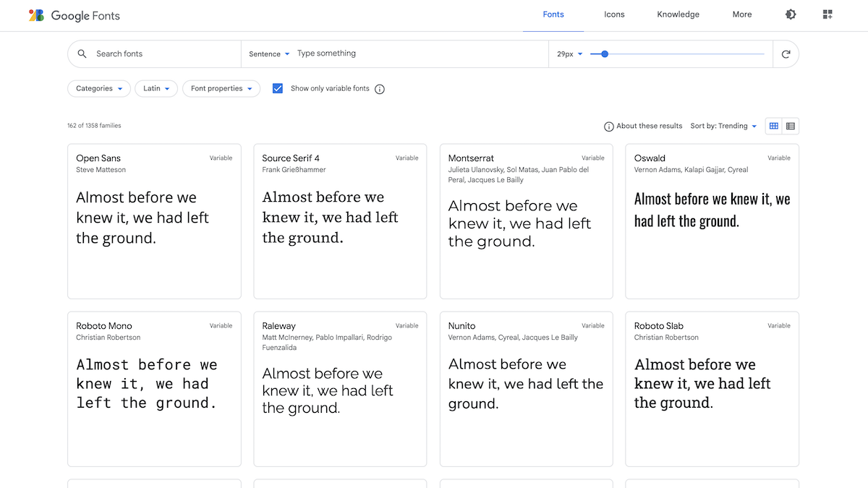Click the search magnifier icon
868x488 pixels.
tap(82, 53)
